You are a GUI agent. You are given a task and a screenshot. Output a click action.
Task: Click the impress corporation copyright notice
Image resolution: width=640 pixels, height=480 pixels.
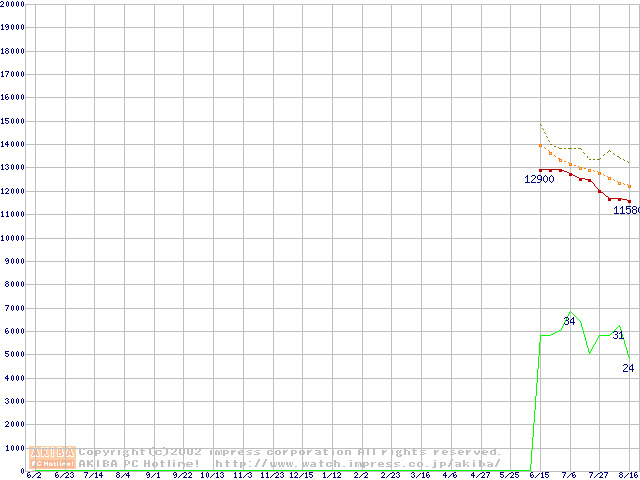click(x=290, y=452)
